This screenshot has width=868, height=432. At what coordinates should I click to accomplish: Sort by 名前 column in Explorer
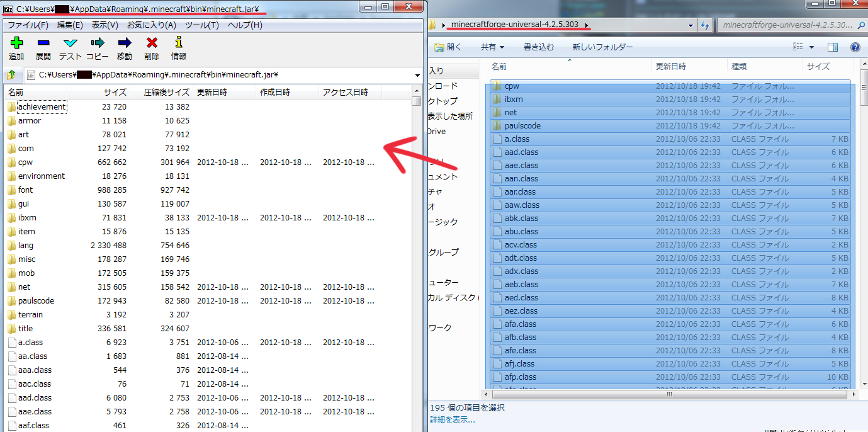point(569,66)
